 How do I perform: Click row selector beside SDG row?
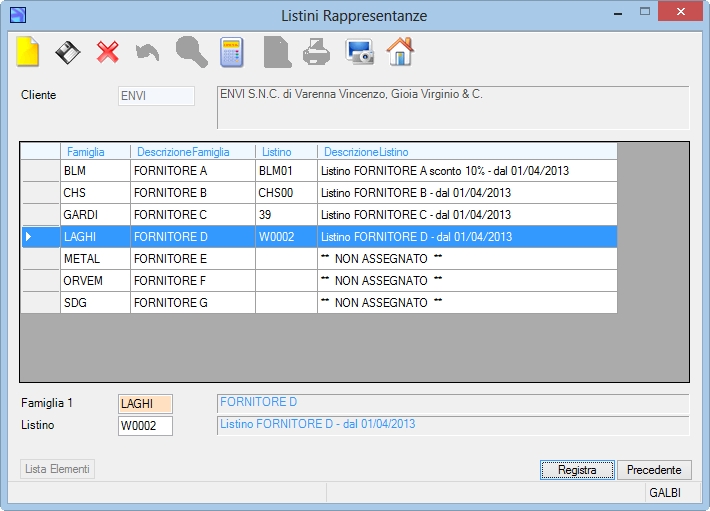click(41, 303)
